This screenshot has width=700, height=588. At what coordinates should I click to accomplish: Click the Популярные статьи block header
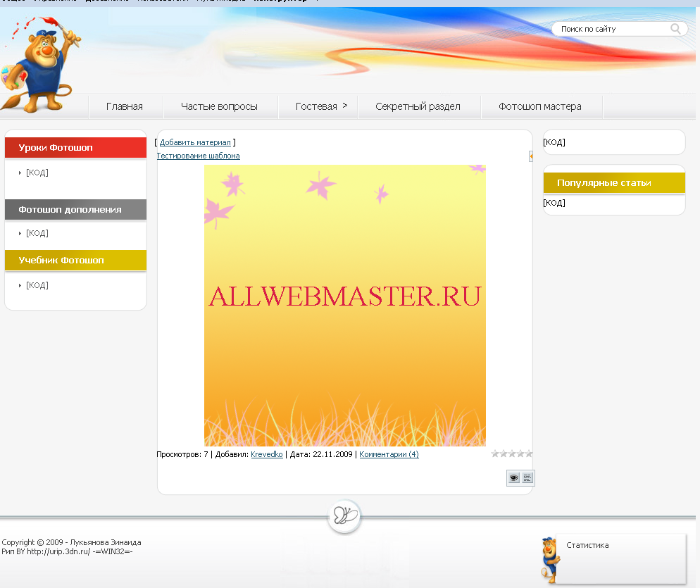pyautogui.click(x=614, y=183)
